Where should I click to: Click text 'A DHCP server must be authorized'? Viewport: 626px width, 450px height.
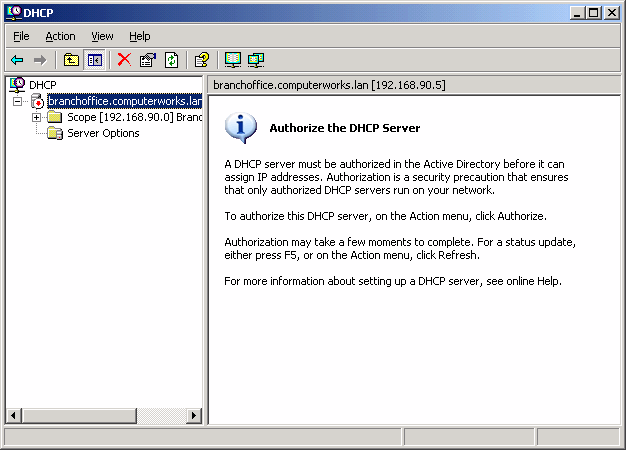(x=307, y=164)
